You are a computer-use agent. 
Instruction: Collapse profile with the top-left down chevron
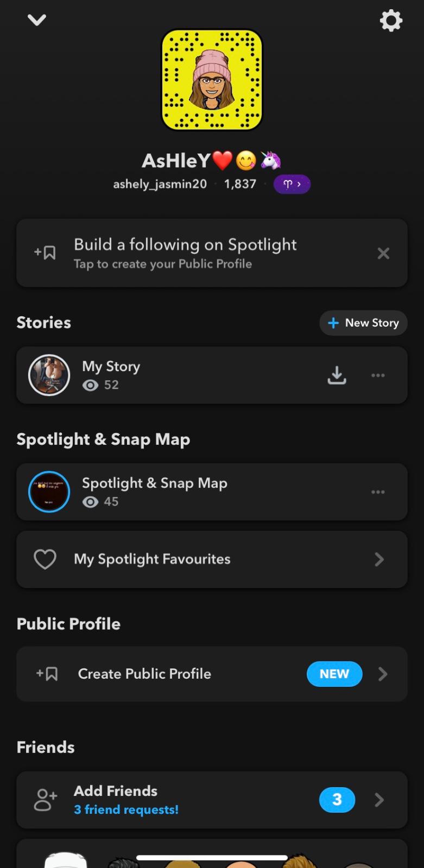(37, 21)
